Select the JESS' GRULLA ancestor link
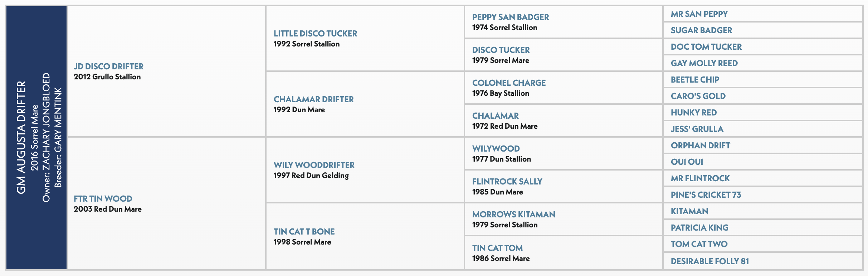The width and height of the screenshot is (868, 276). (697, 129)
